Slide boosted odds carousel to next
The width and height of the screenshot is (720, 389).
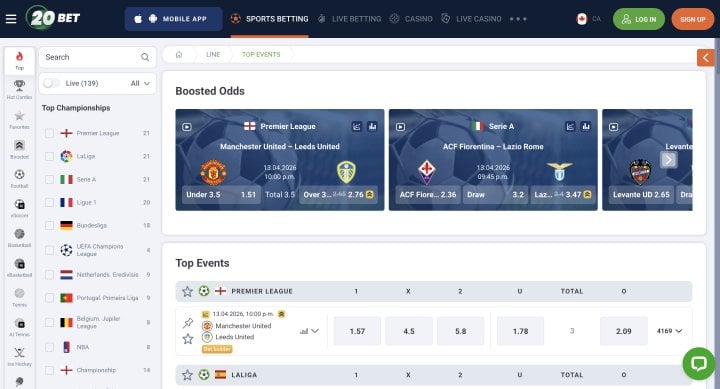click(669, 160)
